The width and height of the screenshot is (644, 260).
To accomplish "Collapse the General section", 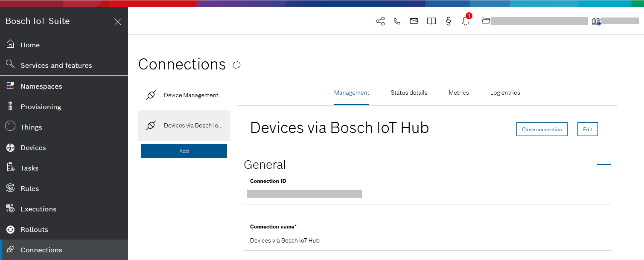I will pyautogui.click(x=604, y=164).
